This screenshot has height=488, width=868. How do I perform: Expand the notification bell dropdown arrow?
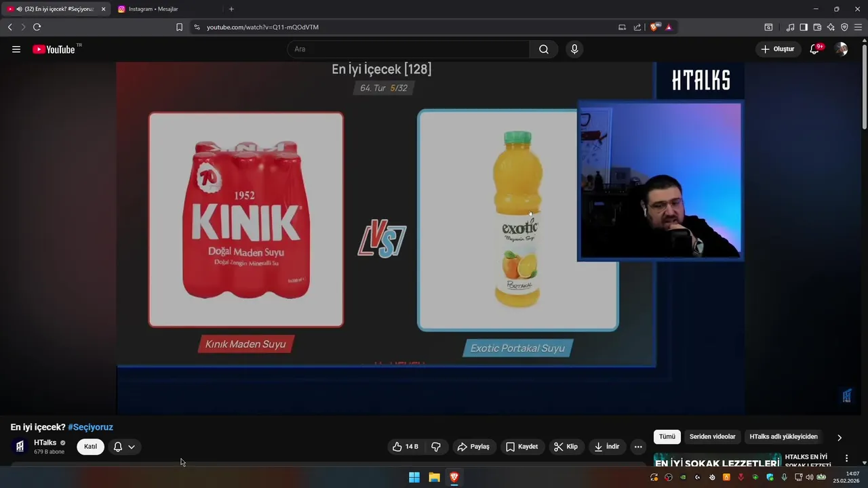click(132, 447)
